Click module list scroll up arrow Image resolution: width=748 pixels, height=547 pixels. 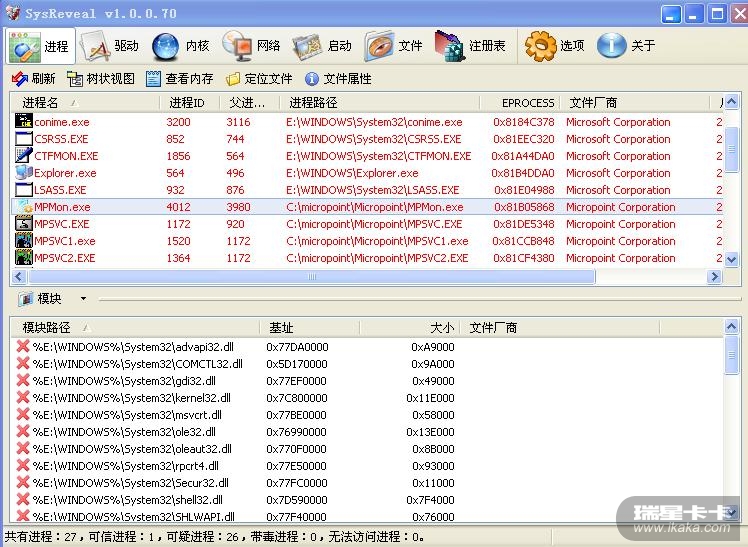click(x=731, y=327)
